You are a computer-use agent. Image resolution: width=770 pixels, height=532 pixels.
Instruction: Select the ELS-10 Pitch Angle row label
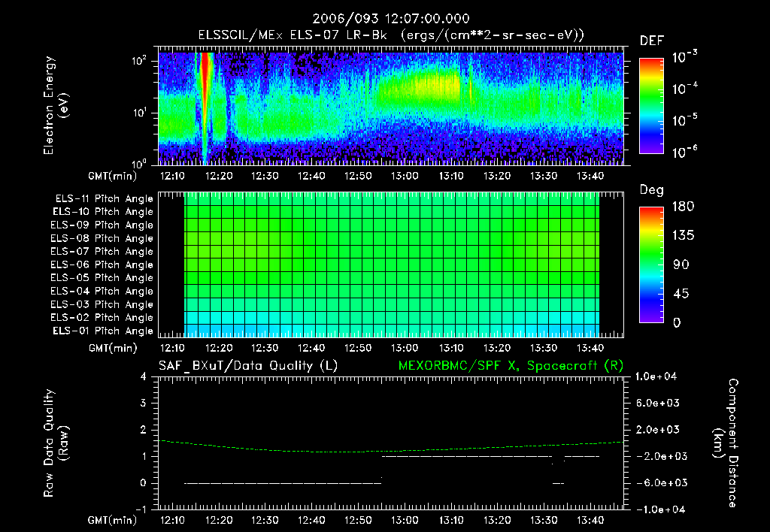click(x=103, y=212)
